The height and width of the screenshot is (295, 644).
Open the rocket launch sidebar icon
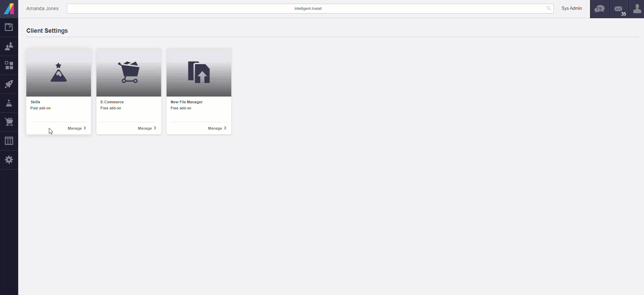(9, 84)
